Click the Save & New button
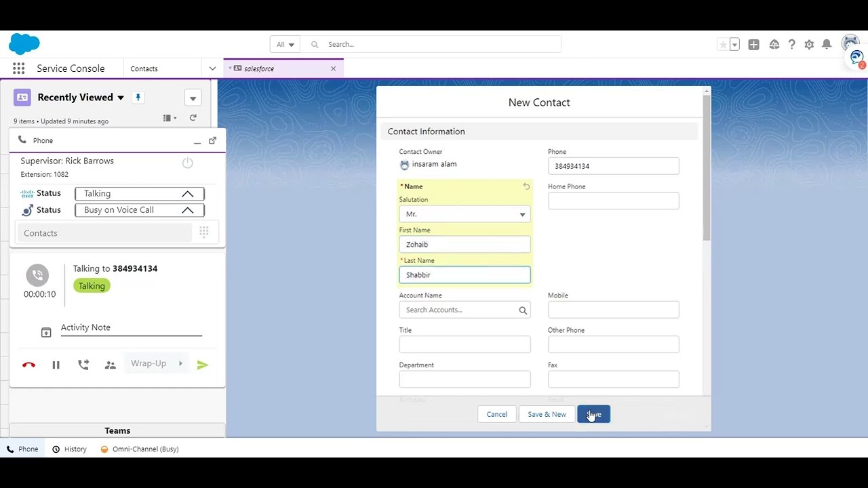Viewport: 868px width, 488px height. 547,414
